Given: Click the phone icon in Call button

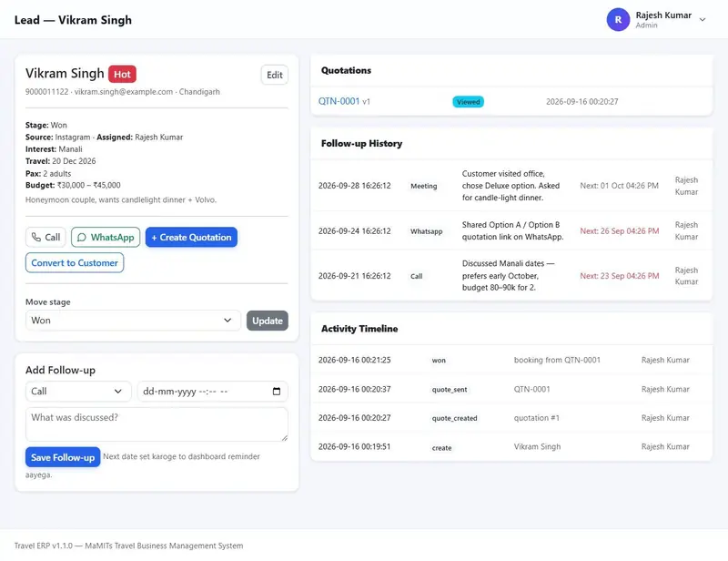Looking at the screenshot, I should 36,237.
